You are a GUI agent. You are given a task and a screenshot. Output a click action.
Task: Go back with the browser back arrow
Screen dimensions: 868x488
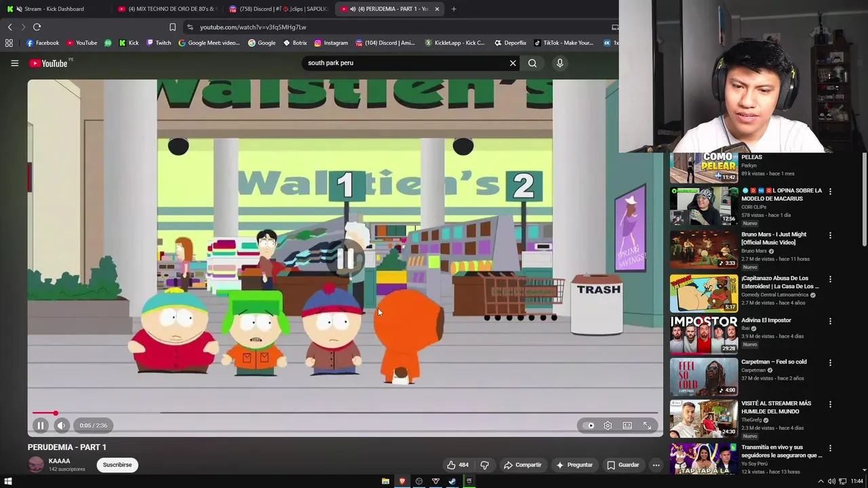(9, 27)
